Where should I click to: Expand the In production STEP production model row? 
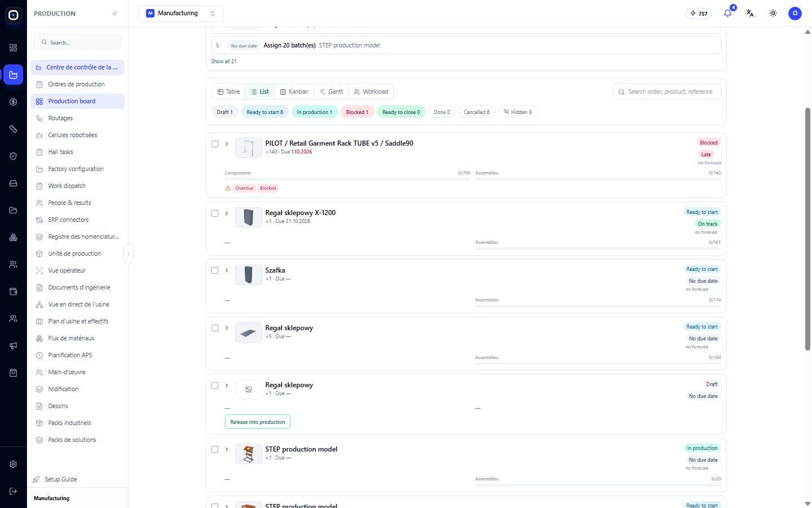[x=227, y=449]
